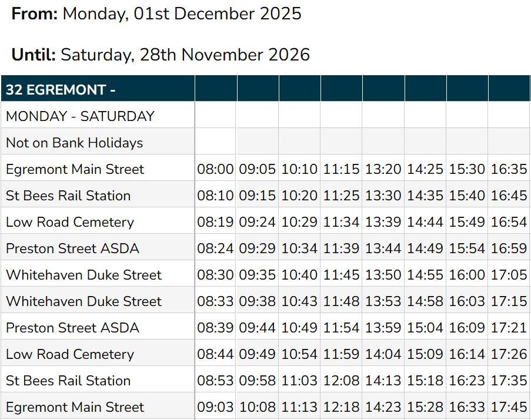Click the 08:53 St Bees Rail Station time
The image size is (531, 420).
click(x=215, y=381)
